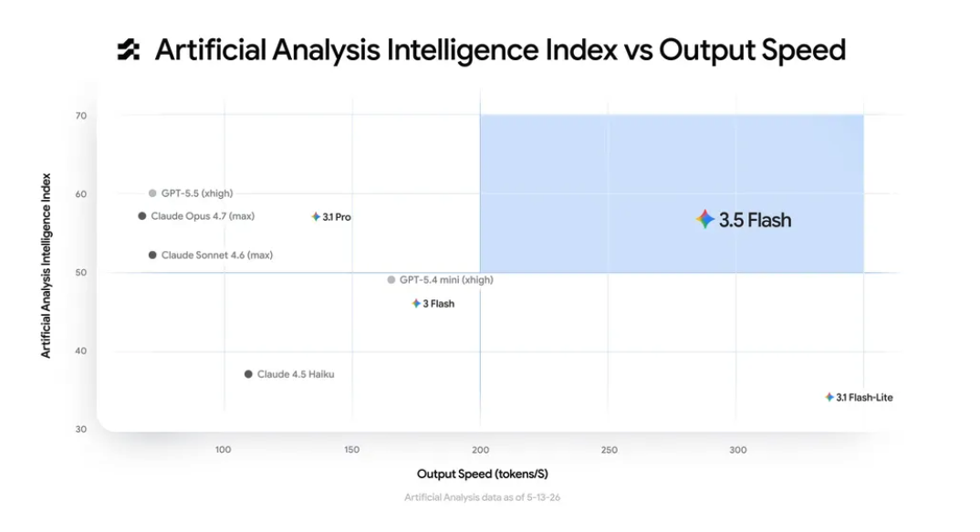This screenshot has width=980, height=532.
Task: Click the 3 Flash Gemini star marker
Action: (416, 303)
